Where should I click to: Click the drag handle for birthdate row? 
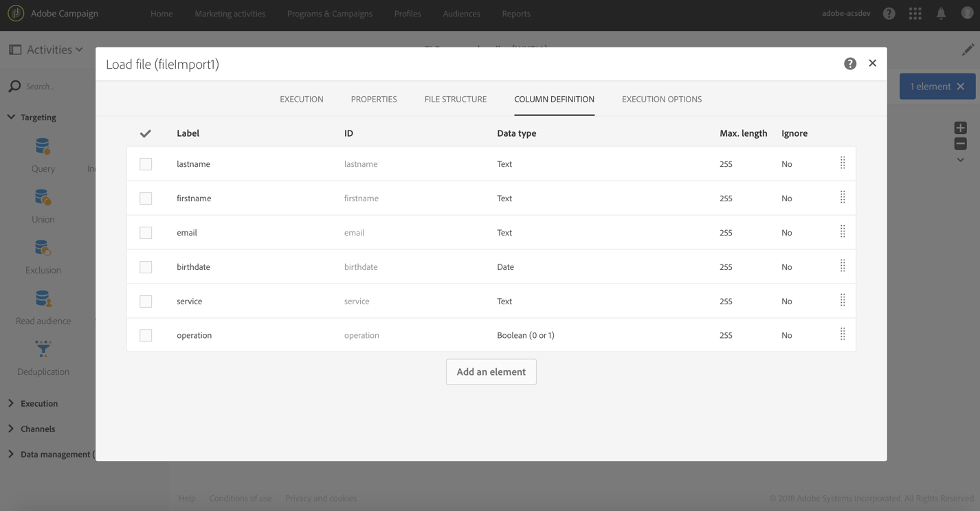tap(843, 266)
